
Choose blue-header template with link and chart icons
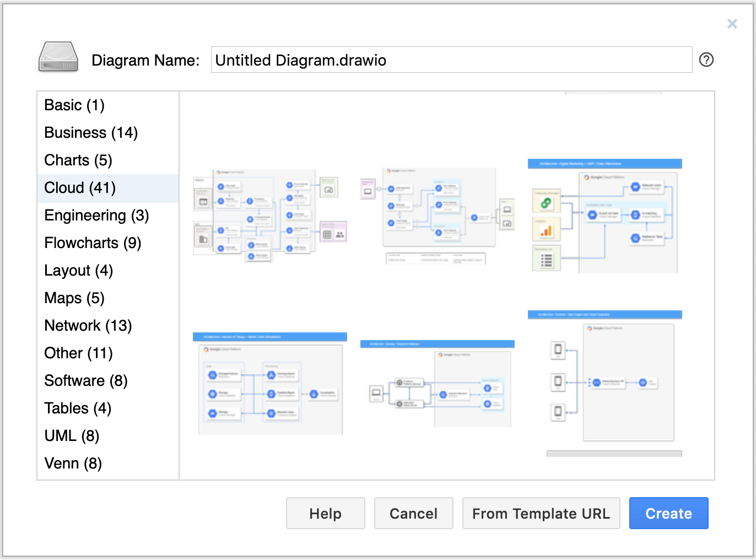pos(604,216)
